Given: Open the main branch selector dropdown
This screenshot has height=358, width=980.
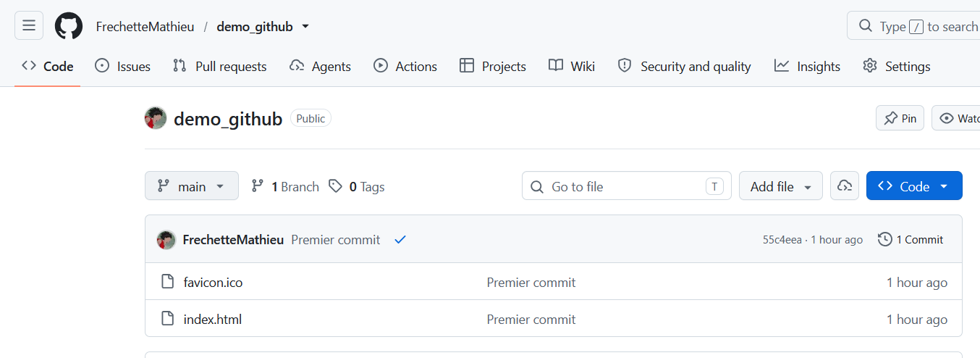Looking at the screenshot, I should pos(192,186).
